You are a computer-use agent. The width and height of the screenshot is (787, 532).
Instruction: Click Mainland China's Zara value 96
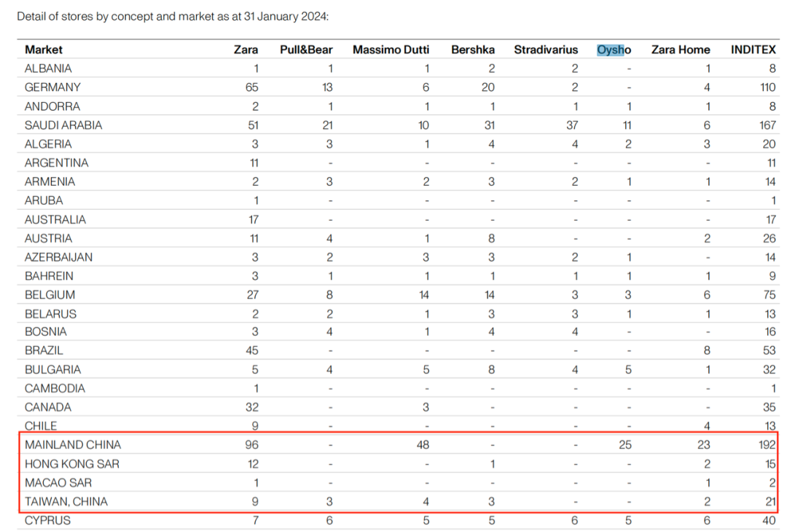[251, 445]
